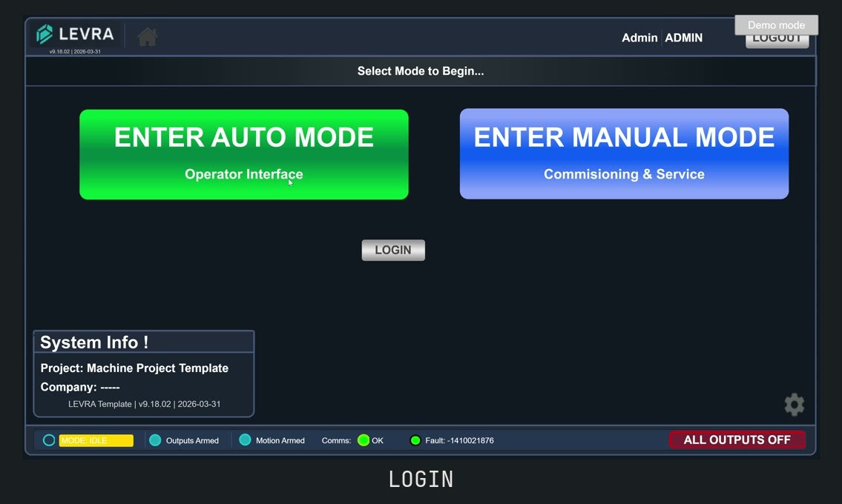The image size is (842, 504).
Task: Click Enter Auto Mode button
Action: pyautogui.click(x=244, y=155)
